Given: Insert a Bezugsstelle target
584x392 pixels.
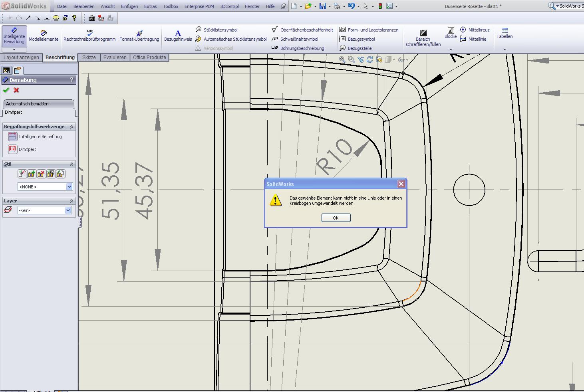Looking at the screenshot, I should coord(356,48).
